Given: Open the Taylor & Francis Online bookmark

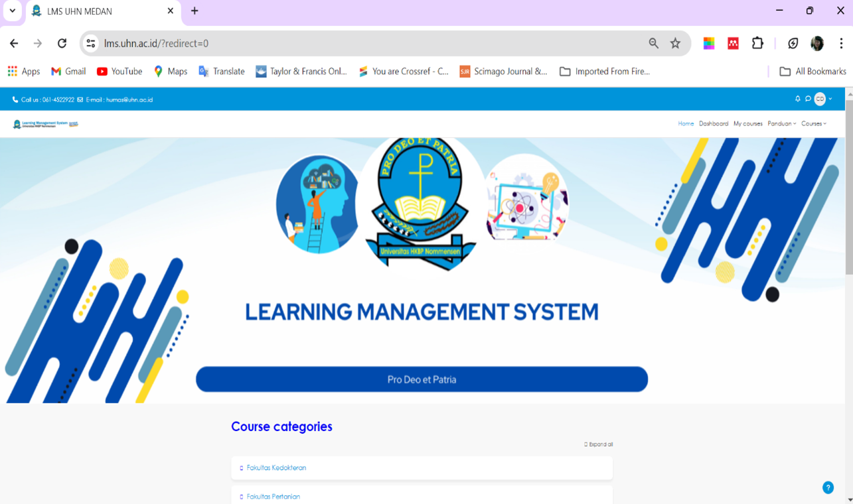Looking at the screenshot, I should 301,71.
